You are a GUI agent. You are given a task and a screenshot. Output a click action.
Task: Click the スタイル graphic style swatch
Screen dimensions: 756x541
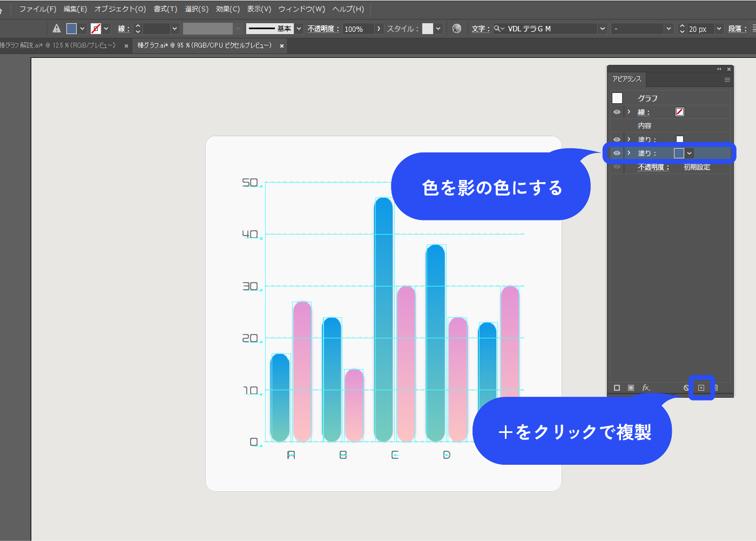pyautogui.click(x=428, y=29)
